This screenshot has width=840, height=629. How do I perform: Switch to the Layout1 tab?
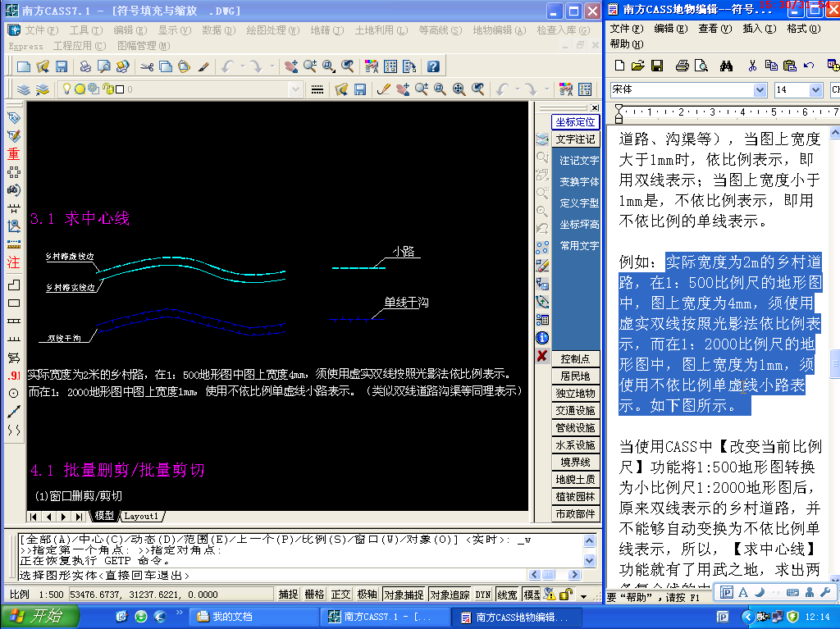pos(141,516)
